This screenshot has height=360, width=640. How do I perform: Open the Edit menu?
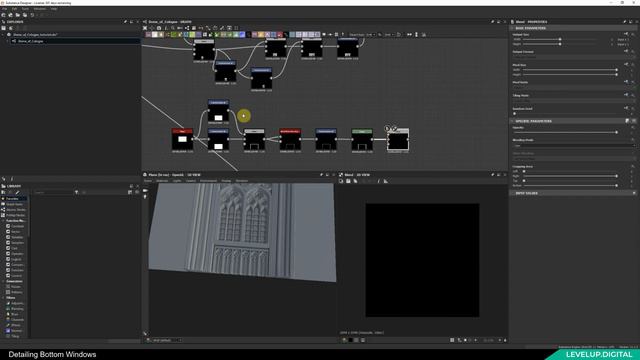[14, 9]
